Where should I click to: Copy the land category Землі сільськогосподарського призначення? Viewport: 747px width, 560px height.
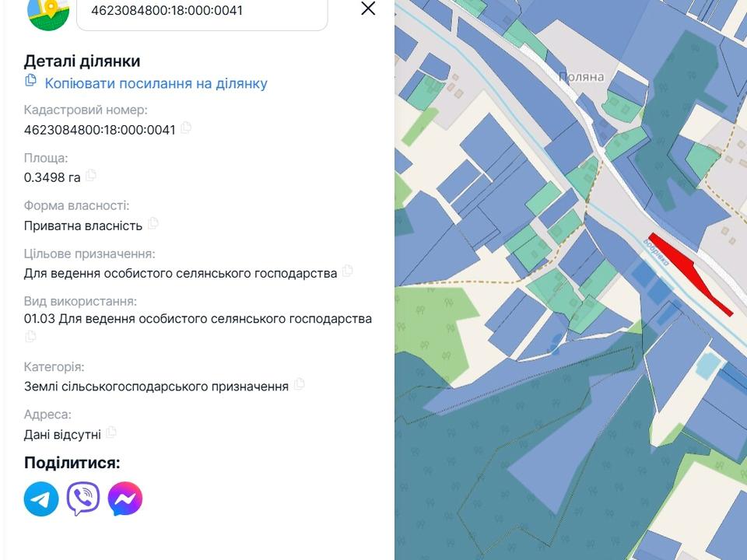pos(300,384)
